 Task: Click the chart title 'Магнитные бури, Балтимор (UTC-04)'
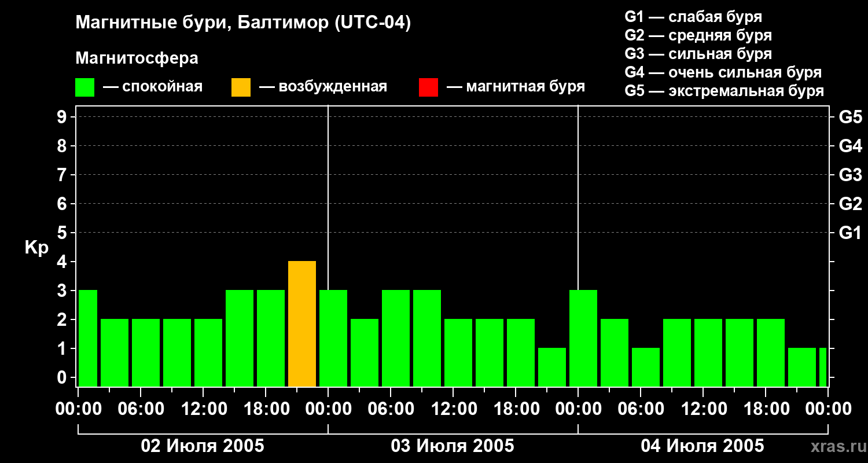click(243, 23)
